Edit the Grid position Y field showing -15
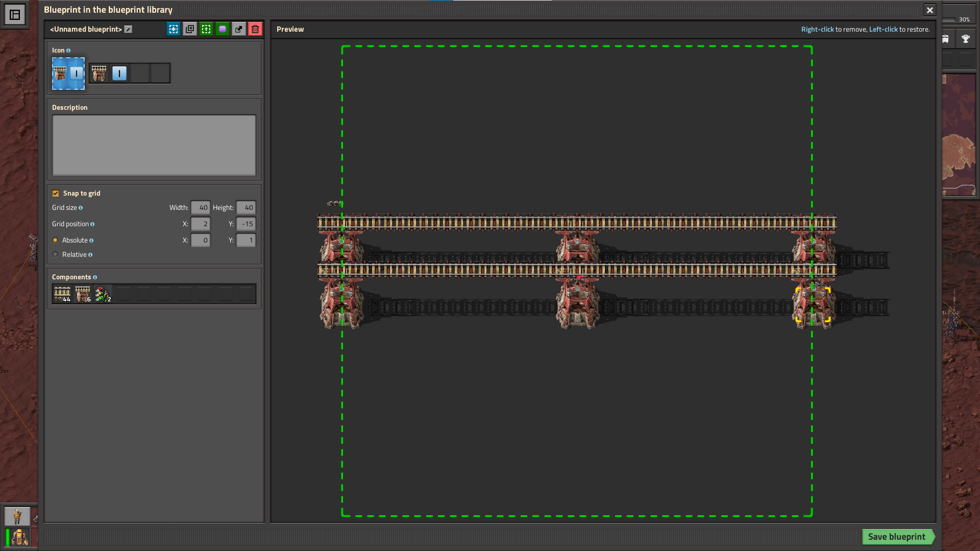This screenshot has width=980, height=551. coord(246,224)
